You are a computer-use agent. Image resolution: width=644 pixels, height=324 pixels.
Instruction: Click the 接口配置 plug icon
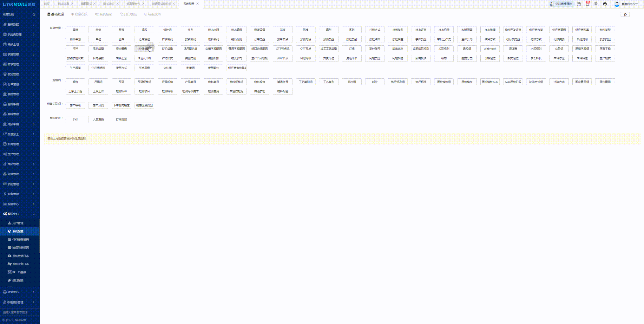[x=10, y=280]
